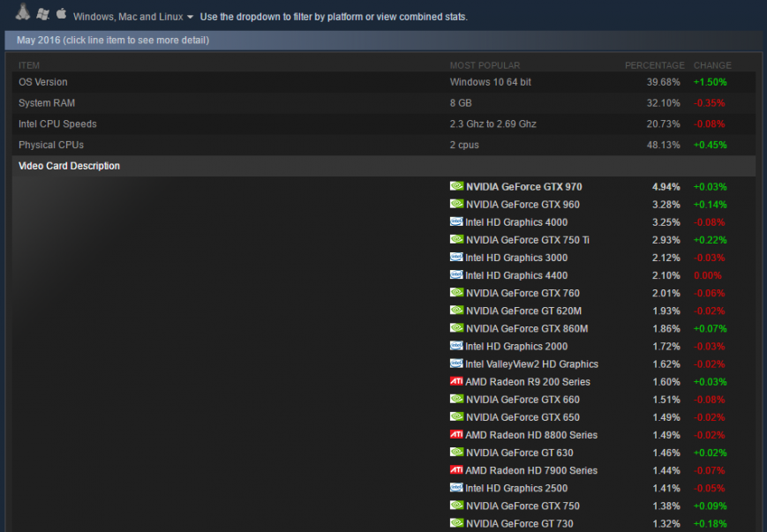Viewport: 767px width, 532px height.
Task: Click the Linux penguin platform icon
Action: [22, 11]
